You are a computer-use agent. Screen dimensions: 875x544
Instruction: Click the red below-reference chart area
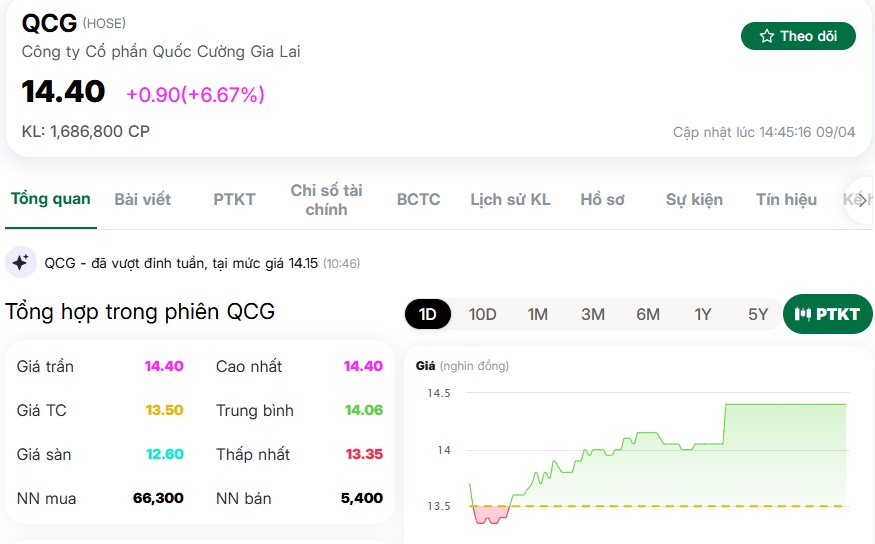point(491,513)
